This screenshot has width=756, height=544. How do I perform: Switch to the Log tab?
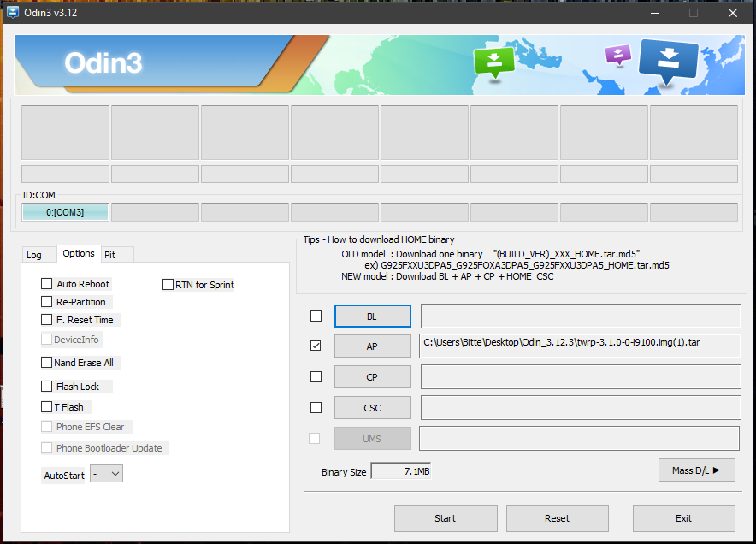point(33,255)
